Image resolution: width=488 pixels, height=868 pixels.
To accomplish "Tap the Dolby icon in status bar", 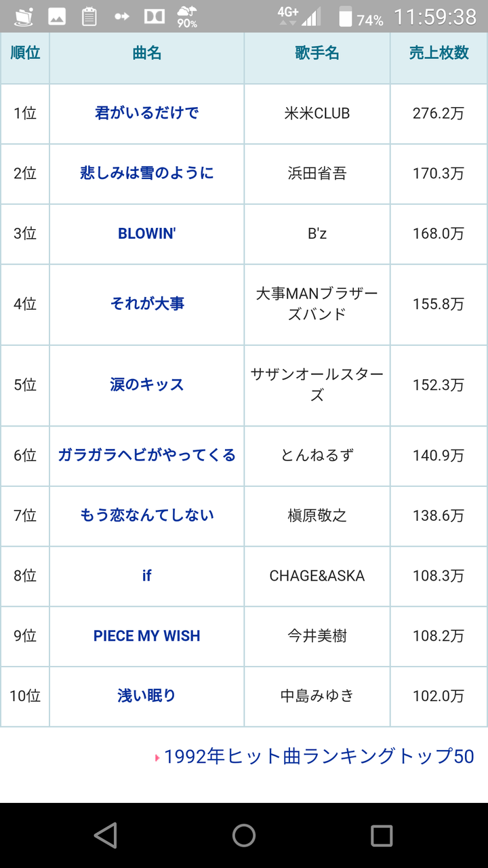I will point(155,16).
